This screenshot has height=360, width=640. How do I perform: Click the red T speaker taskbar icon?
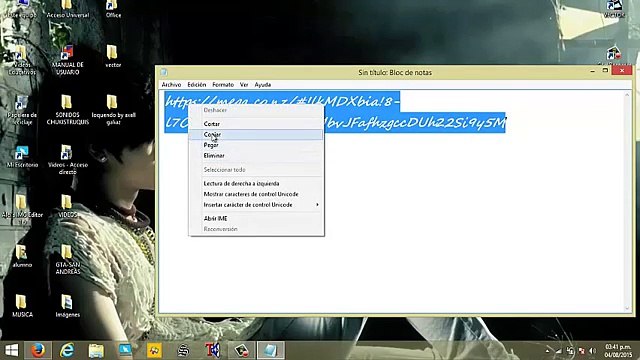[x=213, y=350]
